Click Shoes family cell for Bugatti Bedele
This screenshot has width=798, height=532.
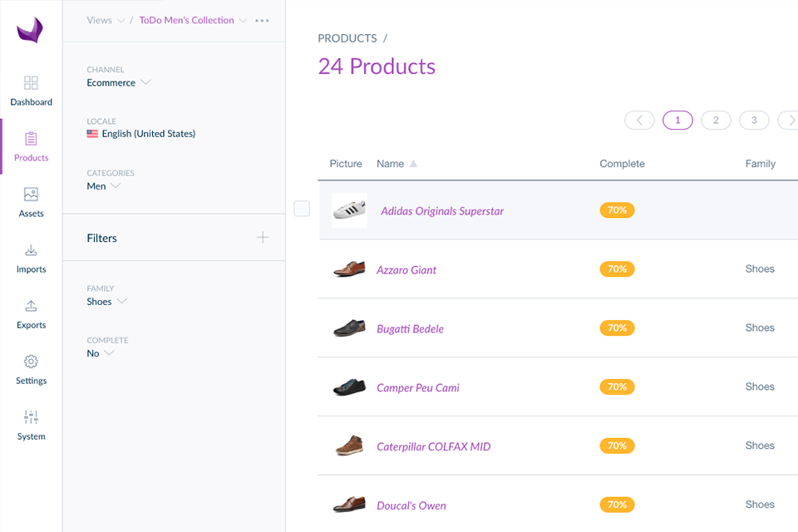(760, 328)
